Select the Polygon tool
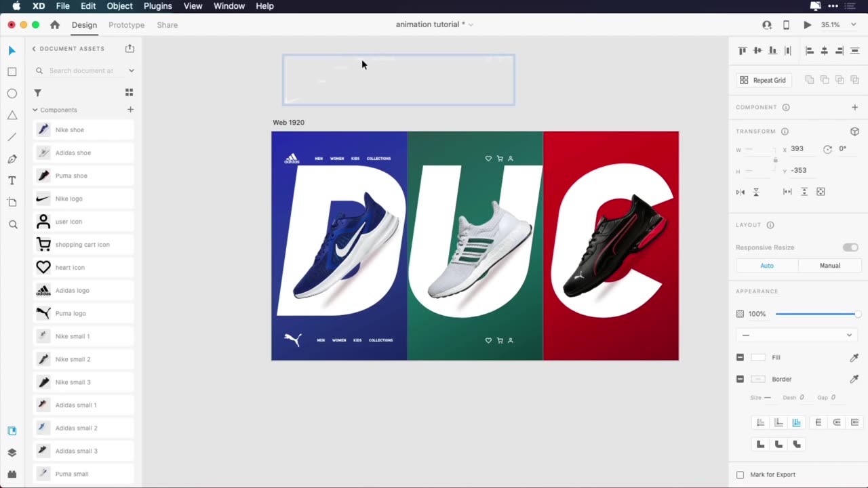The image size is (868, 488). tap(12, 115)
